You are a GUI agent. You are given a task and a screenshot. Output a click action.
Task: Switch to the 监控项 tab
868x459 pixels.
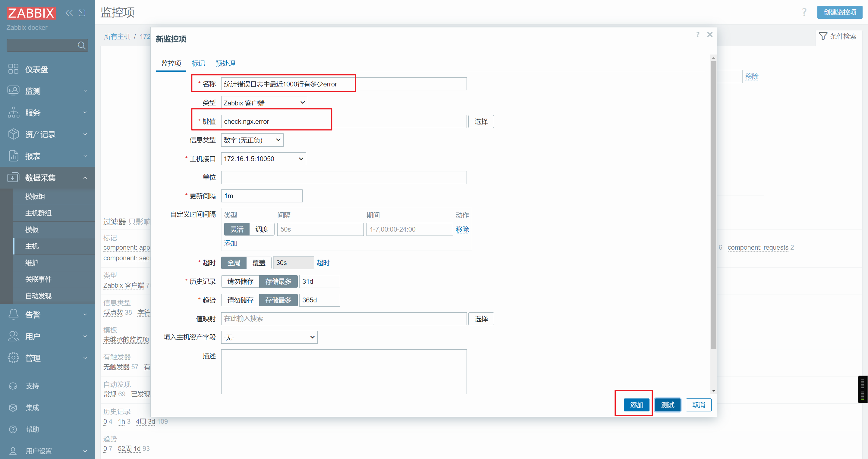coord(171,63)
